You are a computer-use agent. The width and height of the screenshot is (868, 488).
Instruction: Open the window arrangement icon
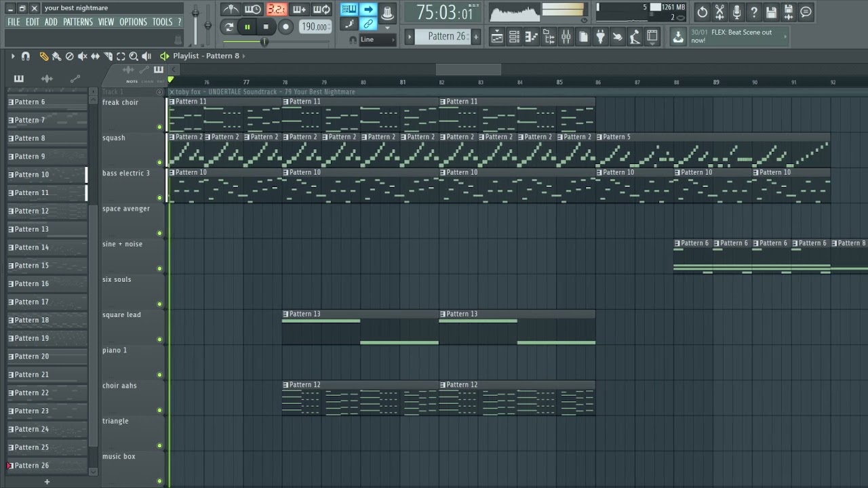click(652, 37)
